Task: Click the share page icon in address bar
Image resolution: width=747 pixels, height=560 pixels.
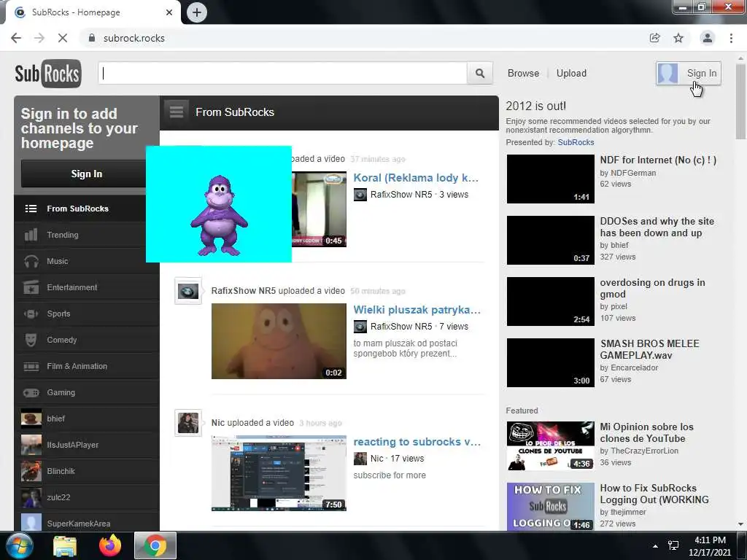Action: 654,38
